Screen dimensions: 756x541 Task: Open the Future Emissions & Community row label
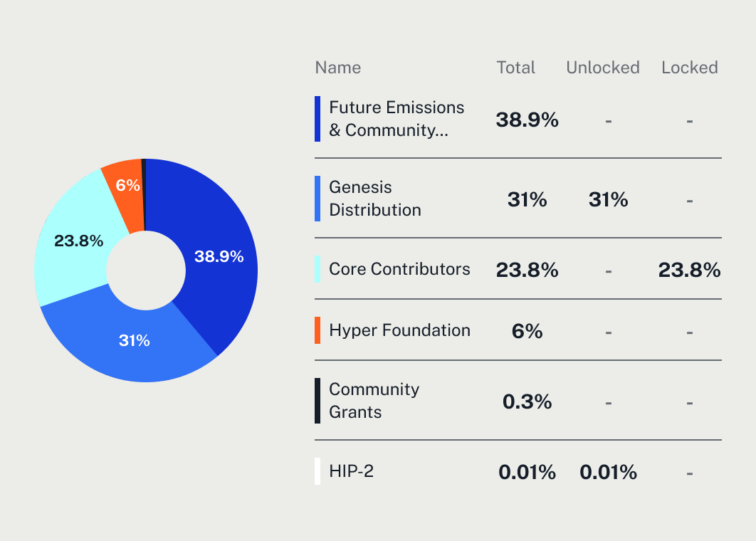coord(397,119)
